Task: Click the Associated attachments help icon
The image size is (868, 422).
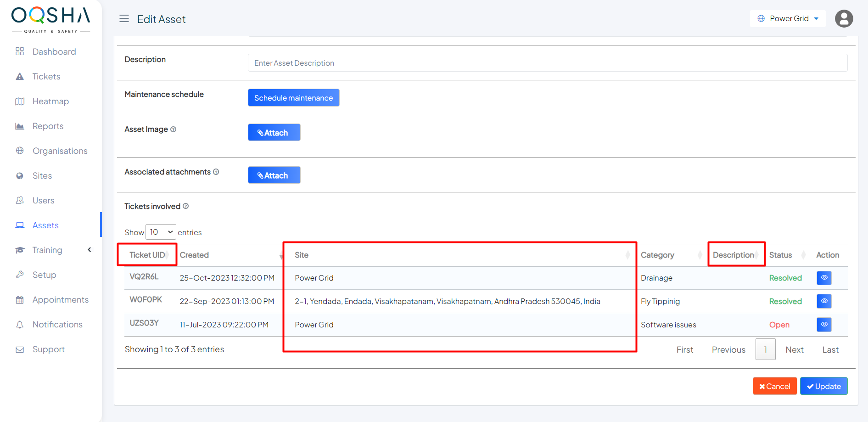Action: 216,172
